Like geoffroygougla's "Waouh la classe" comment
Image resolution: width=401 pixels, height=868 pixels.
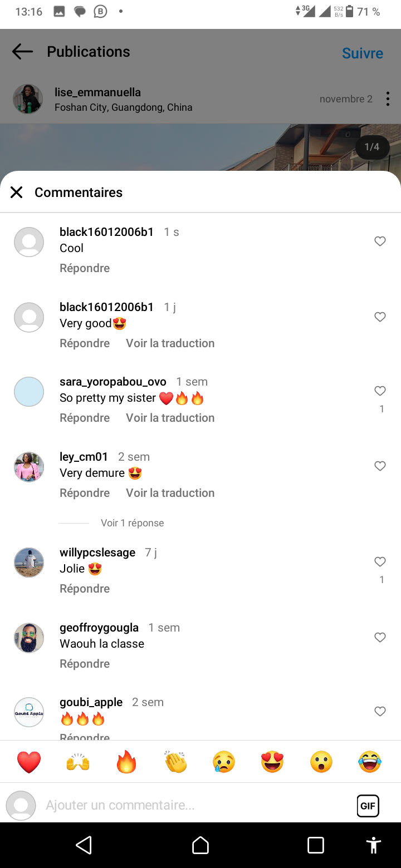click(380, 638)
